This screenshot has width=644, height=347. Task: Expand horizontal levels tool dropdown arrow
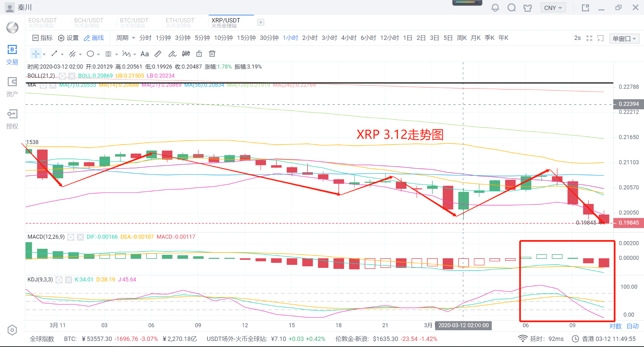point(116,54)
